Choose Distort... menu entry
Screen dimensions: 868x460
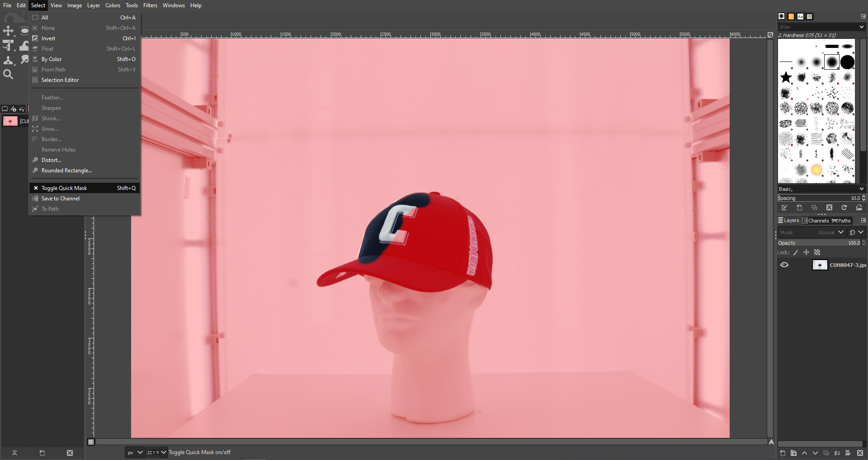coord(85,160)
